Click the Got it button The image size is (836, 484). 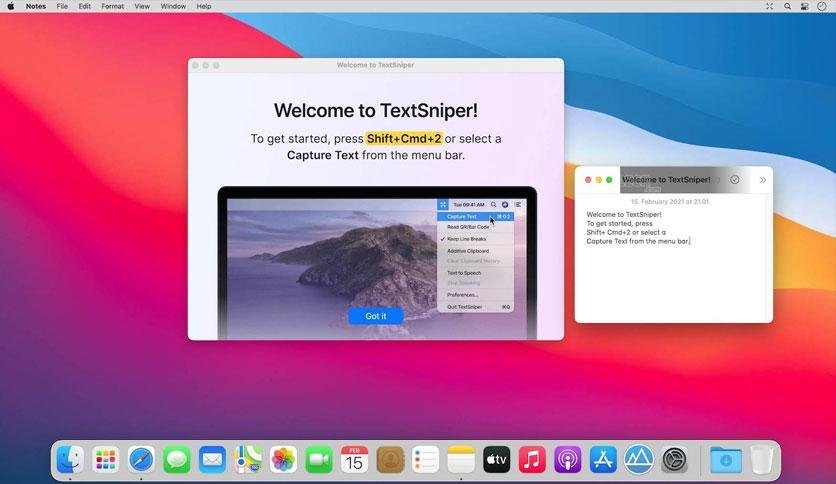[x=375, y=316]
